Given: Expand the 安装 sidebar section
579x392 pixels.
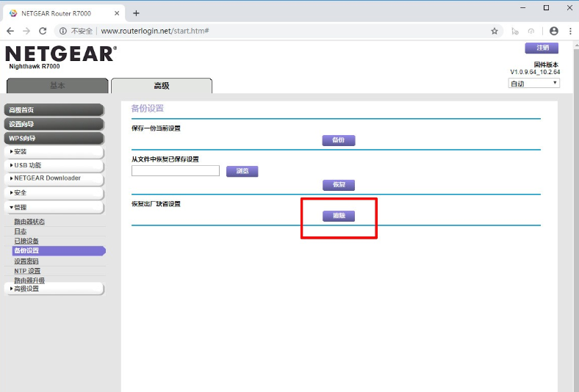Looking at the screenshot, I should [54, 151].
